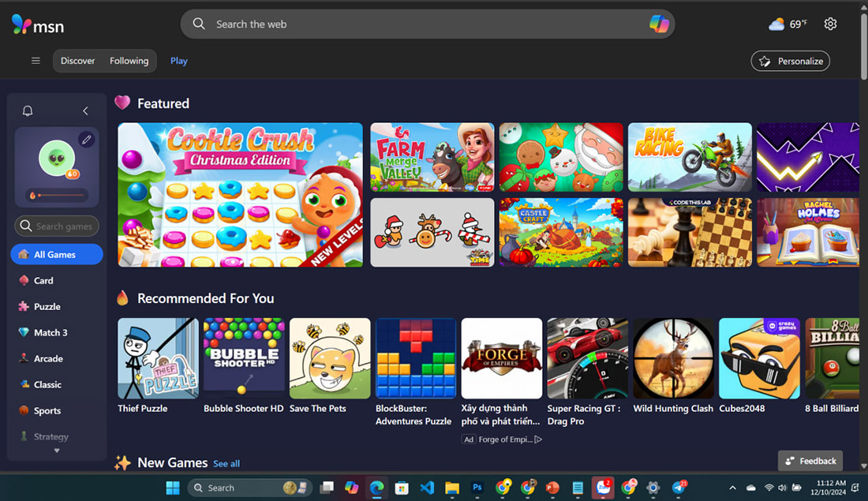Open the Cookie Crush Christmas Edition thumbnail
The height and width of the screenshot is (501, 868).
coord(239,195)
